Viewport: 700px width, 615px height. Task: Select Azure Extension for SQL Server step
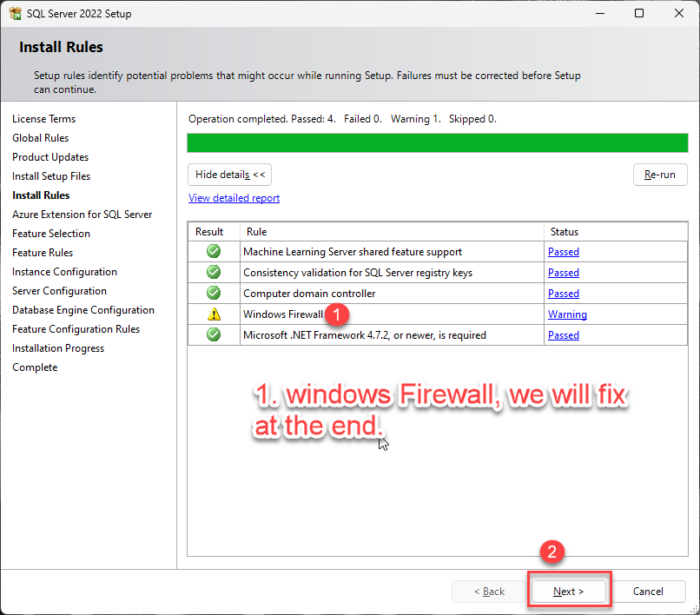(82, 215)
